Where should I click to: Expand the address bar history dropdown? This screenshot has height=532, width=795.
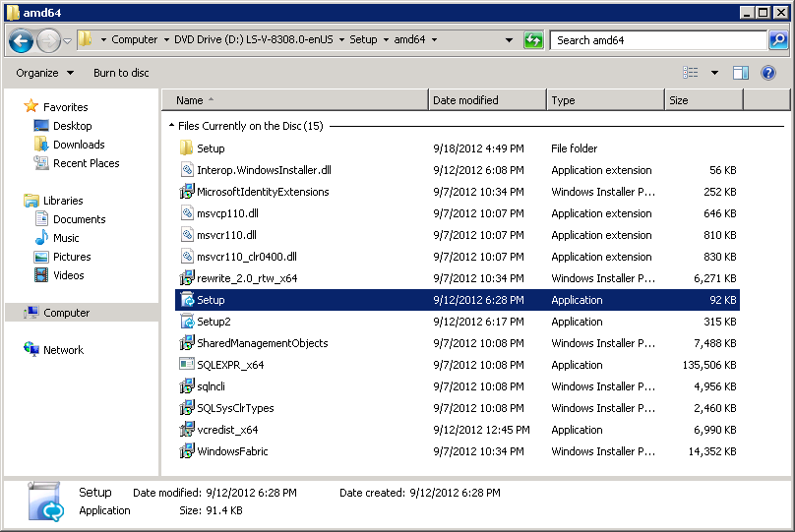click(x=509, y=40)
